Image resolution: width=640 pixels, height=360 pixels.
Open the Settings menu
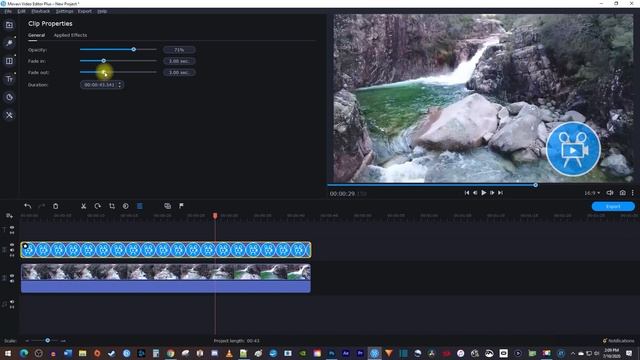coord(64,11)
